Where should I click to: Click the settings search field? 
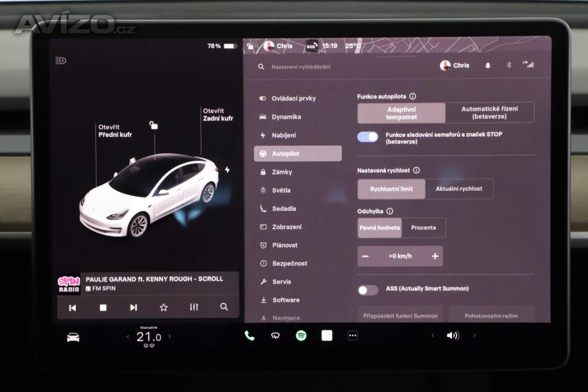click(x=345, y=67)
